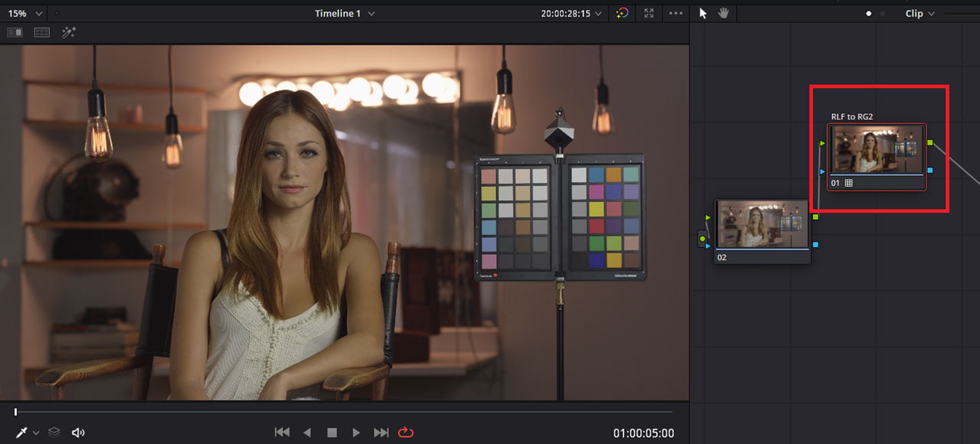Select the hand pan tool in node editor
Viewport: 980px width, 444px height.
(724, 13)
